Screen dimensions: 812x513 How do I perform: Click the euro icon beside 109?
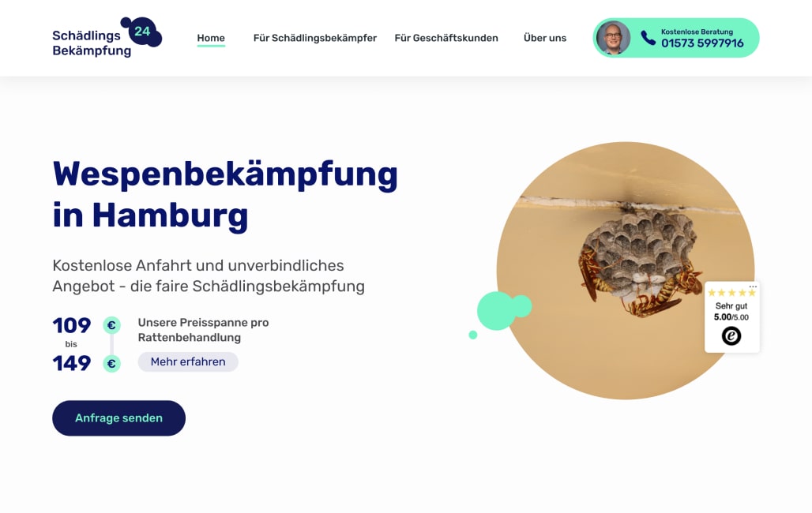(111, 325)
